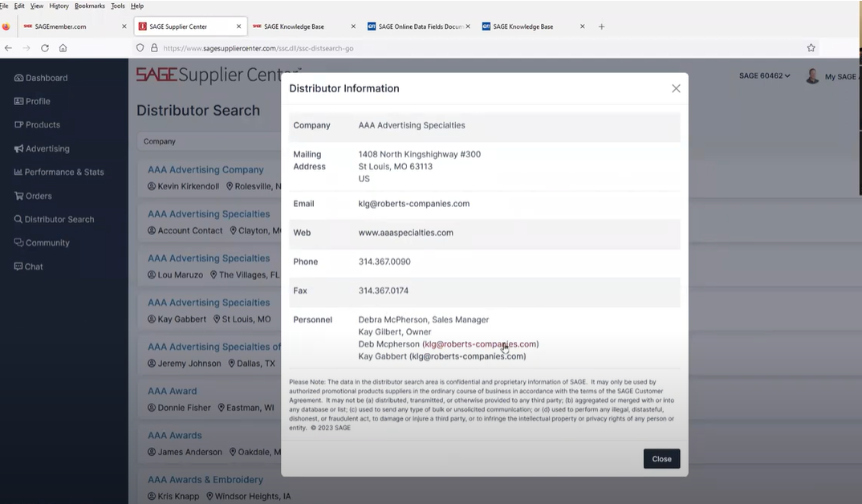
Task: Click the Advertising megaphone icon
Action: [18, 148]
